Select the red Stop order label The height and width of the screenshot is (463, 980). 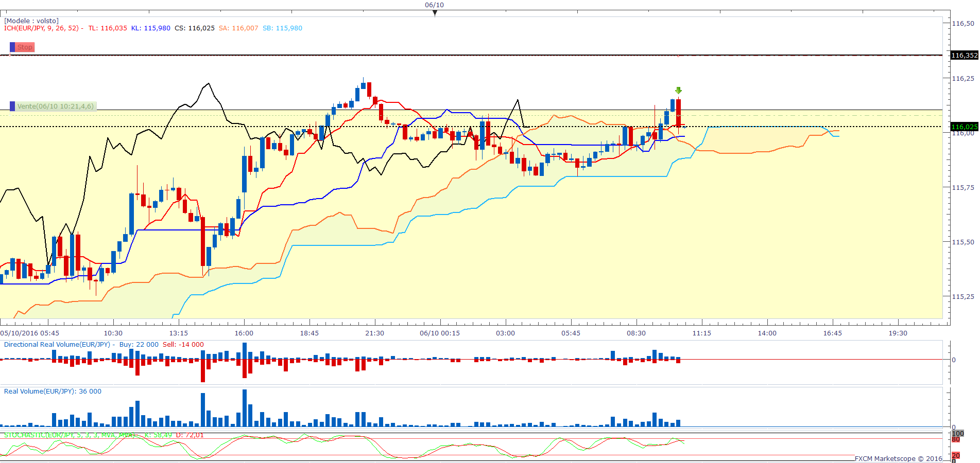(x=25, y=47)
